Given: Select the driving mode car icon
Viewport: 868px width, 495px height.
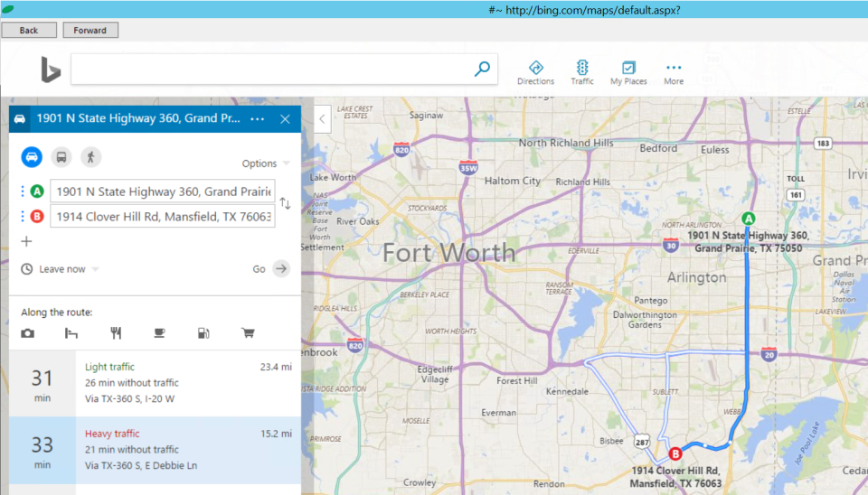Looking at the screenshot, I should (x=32, y=156).
